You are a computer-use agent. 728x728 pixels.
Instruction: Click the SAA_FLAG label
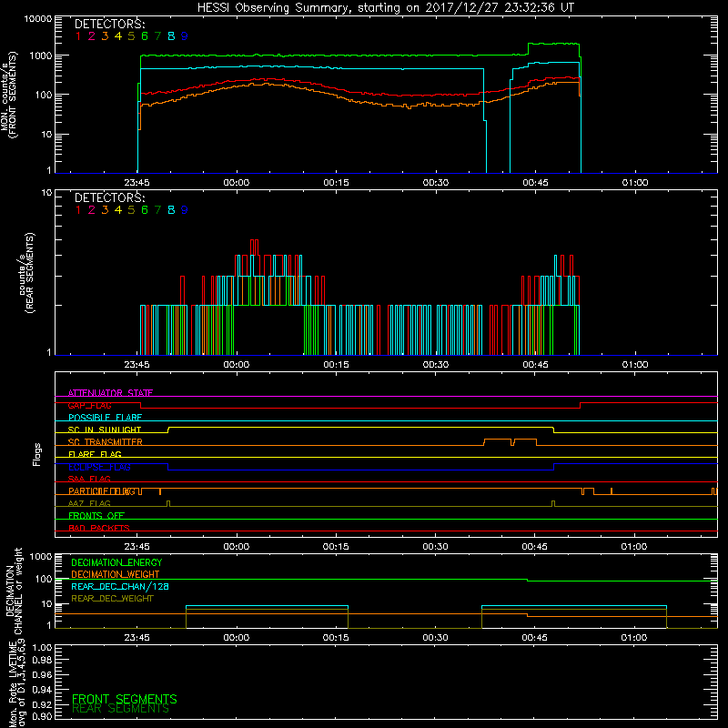tap(89, 479)
